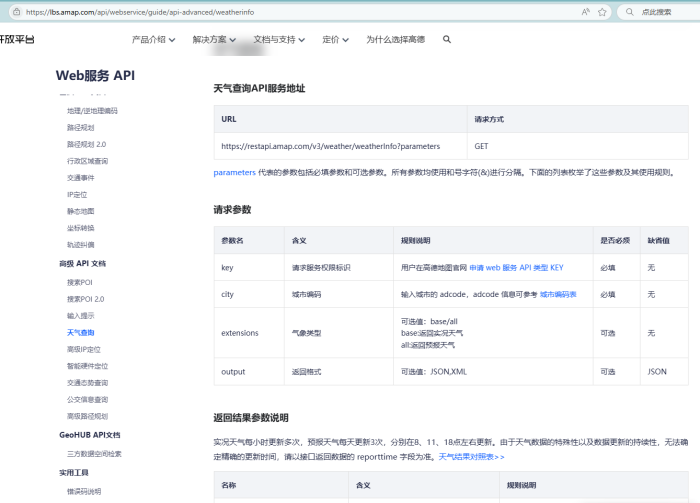Open 搜索POI 2.0 sidebar item
This screenshot has height=503, width=700.
[86, 299]
